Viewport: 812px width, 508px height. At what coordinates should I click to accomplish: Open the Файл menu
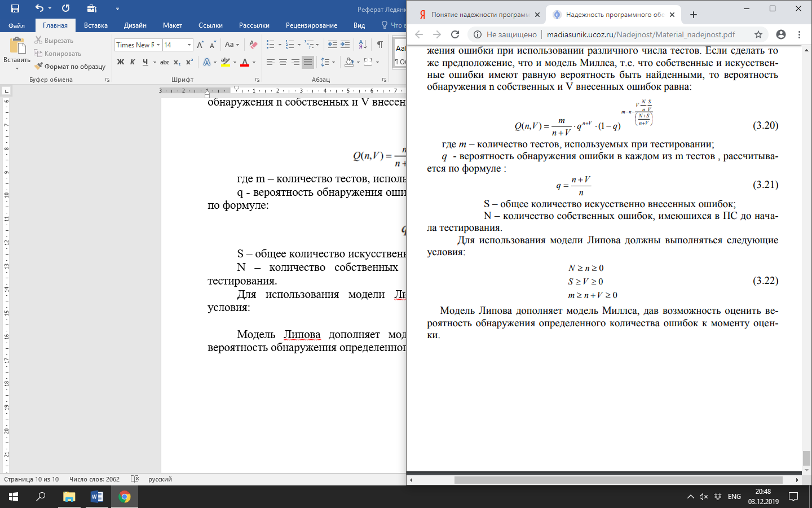[16, 25]
